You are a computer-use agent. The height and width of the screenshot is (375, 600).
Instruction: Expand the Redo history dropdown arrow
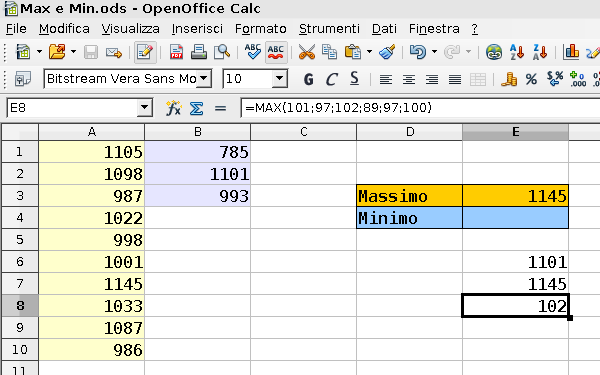click(x=468, y=52)
